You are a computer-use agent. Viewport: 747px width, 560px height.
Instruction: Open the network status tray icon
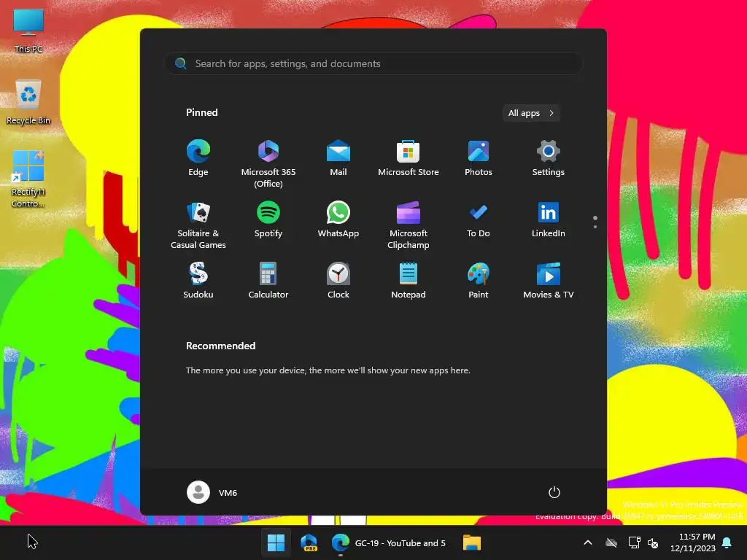tap(634, 542)
